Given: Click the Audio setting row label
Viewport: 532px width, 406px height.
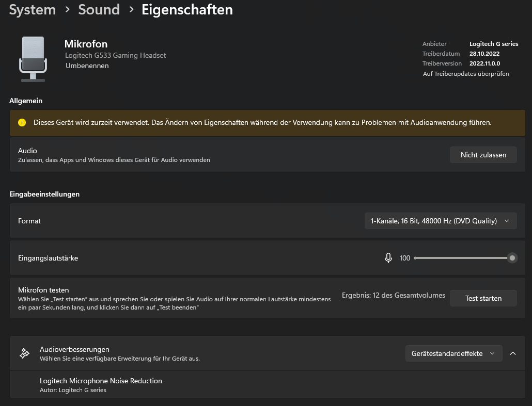Looking at the screenshot, I should [27, 151].
